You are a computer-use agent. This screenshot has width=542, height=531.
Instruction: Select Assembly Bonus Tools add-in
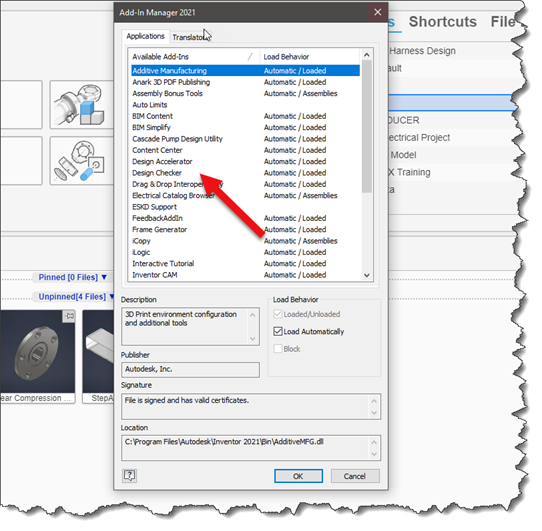click(x=245, y=93)
